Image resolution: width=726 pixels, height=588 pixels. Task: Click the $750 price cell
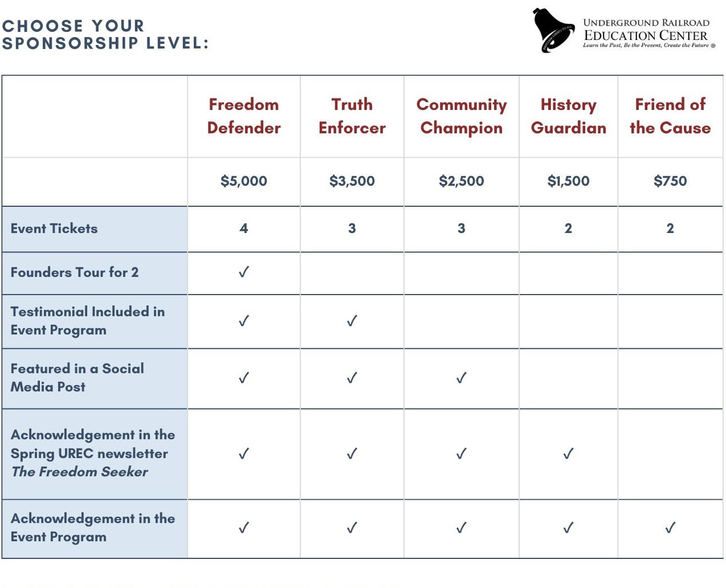[670, 181]
